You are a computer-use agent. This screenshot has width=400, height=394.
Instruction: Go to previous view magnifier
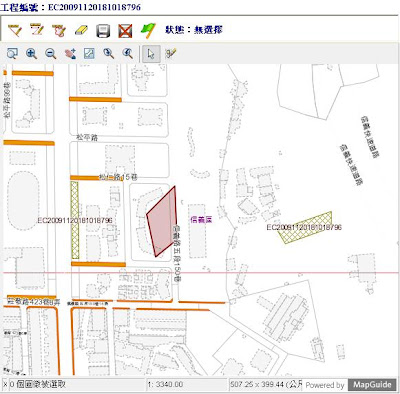[109, 53]
